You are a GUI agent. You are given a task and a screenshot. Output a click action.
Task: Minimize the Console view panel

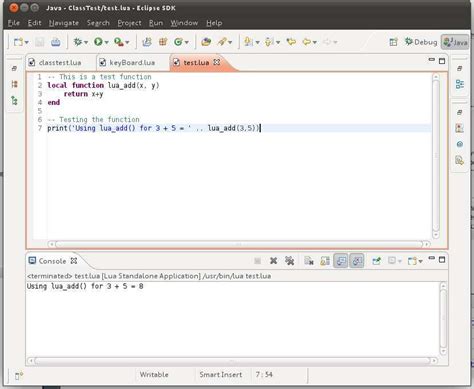pos(432,258)
